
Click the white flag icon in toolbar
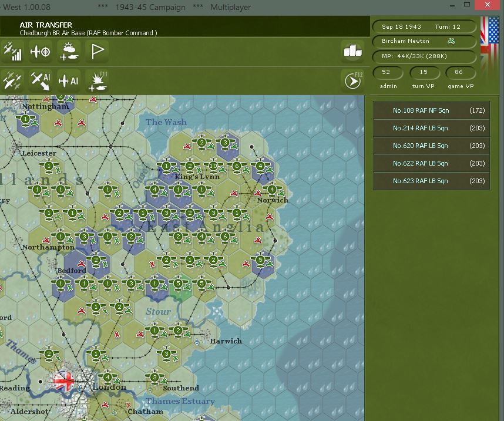point(97,52)
